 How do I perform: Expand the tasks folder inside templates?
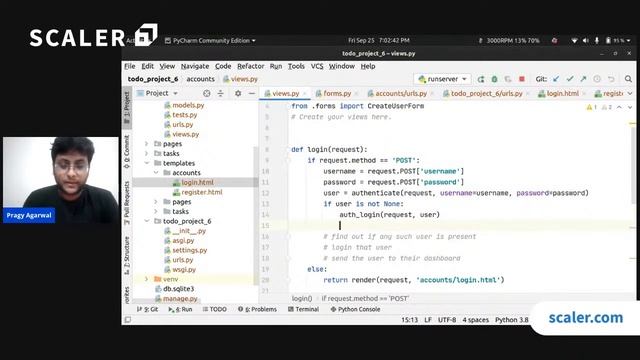[156, 211]
